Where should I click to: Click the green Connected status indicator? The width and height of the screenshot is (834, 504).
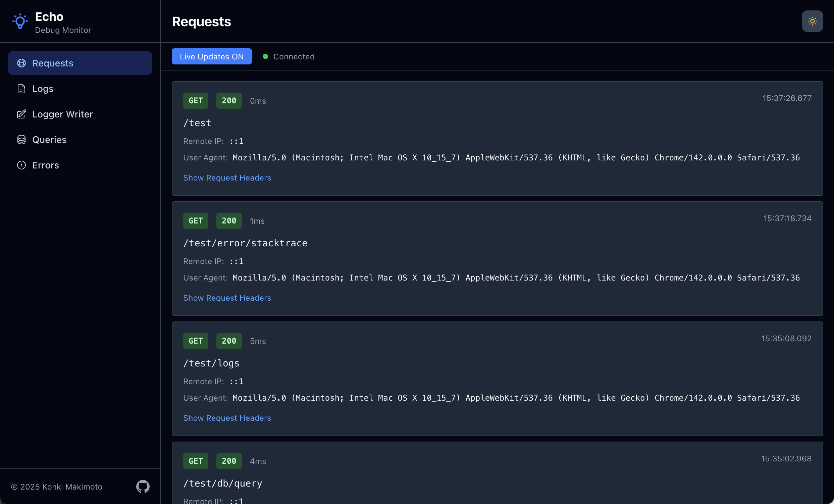click(x=265, y=56)
